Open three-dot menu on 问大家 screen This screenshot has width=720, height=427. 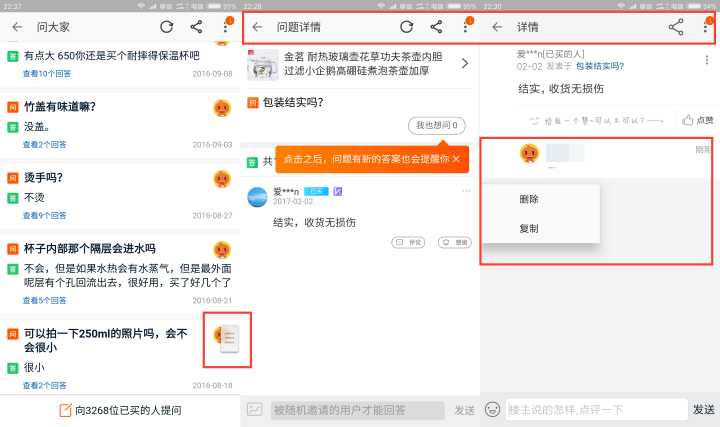point(225,27)
